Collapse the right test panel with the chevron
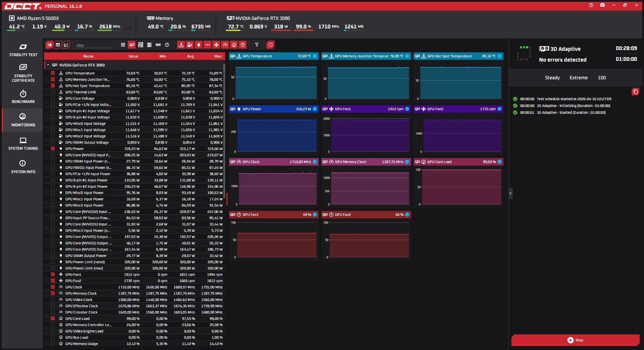The image size is (644, 350). coord(511,193)
